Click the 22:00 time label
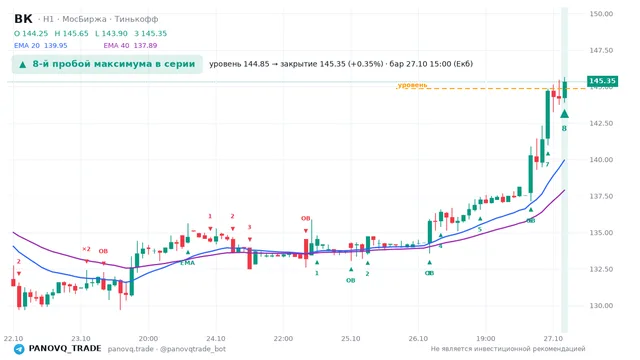Viewport: 640px width, 360px height. [x=283, y=338]
